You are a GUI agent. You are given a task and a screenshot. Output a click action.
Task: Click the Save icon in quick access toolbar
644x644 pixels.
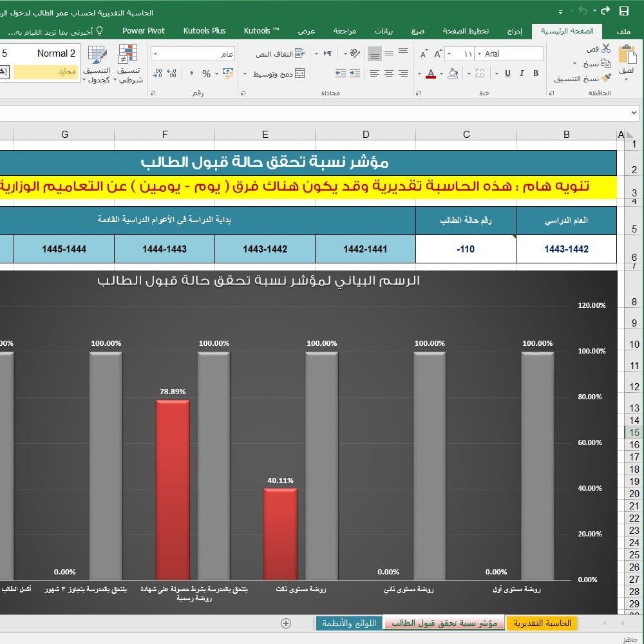coord(623,11)
